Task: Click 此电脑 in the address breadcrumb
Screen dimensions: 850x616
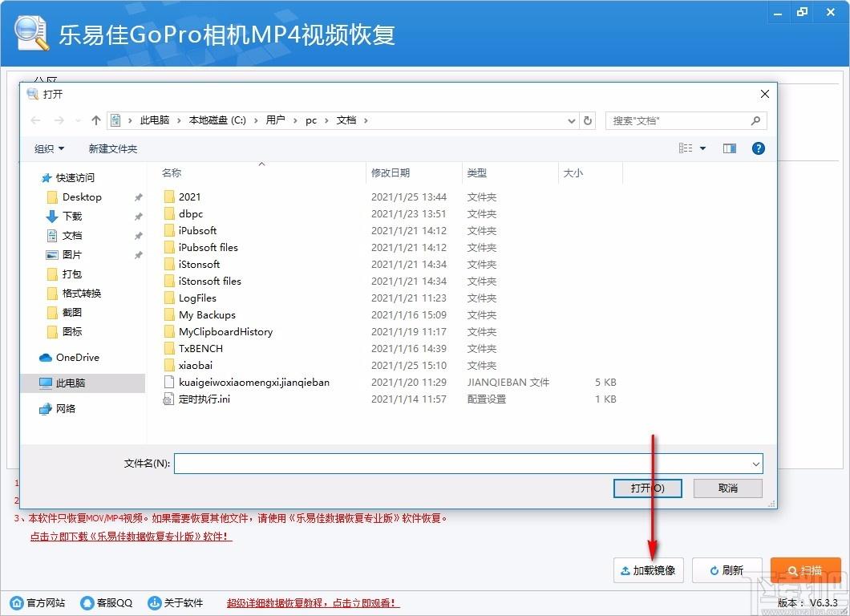Action: 155,120
